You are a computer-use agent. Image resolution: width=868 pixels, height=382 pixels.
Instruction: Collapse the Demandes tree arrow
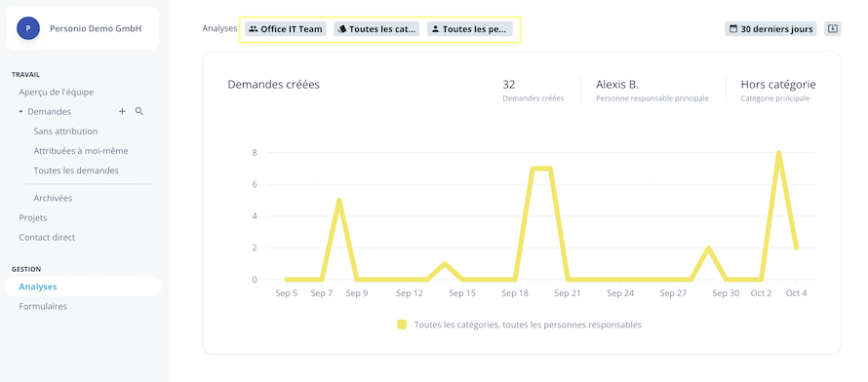21,112
